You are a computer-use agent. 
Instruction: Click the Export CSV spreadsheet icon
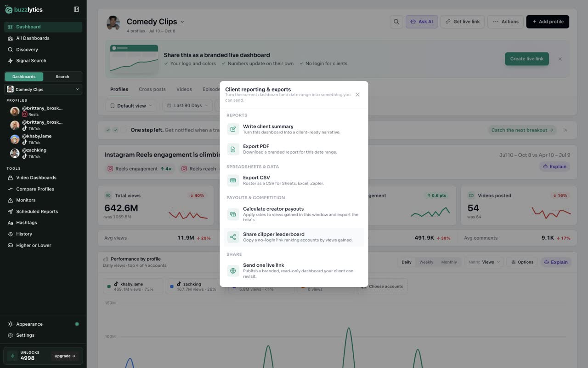pos(233,180)
